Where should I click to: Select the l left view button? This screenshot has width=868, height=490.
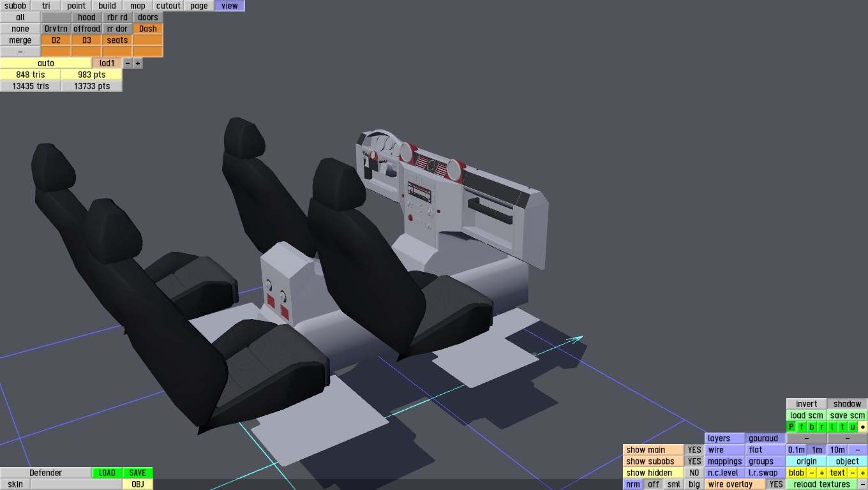tap(832, 427)
